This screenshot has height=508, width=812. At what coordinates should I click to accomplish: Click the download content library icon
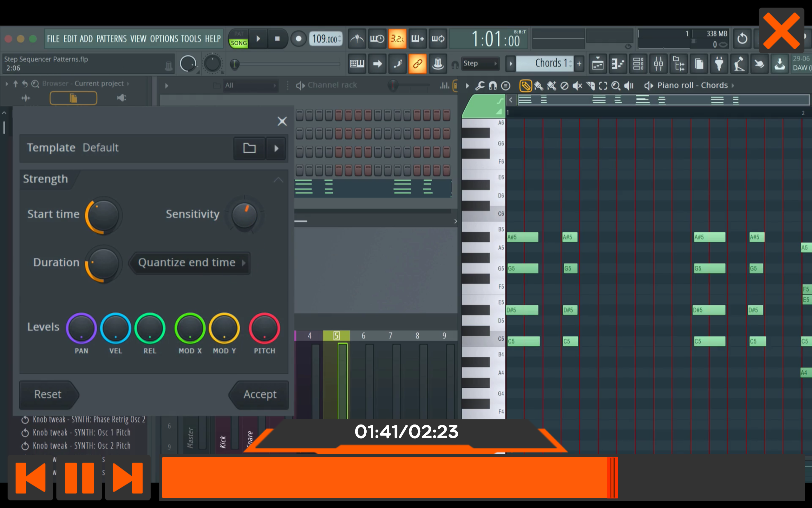[780, 63]
